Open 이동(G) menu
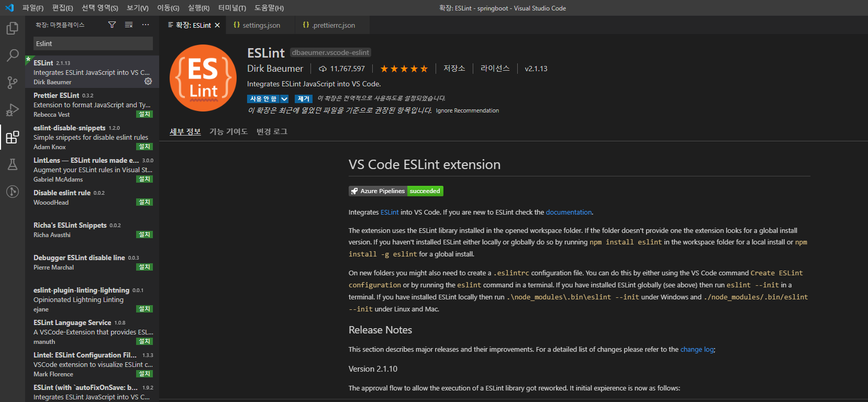 (168, 8)
